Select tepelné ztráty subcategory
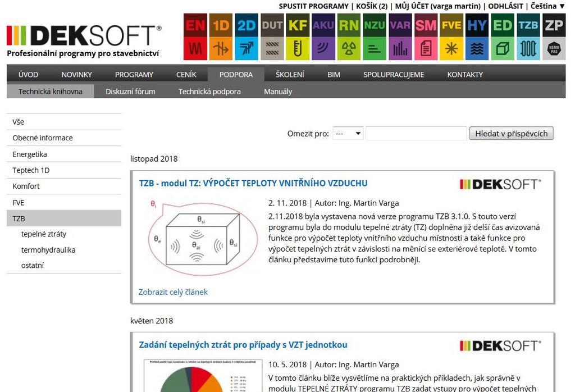This screenshot has height=392, width=575. pyautogui.click(x=44, y=234)
